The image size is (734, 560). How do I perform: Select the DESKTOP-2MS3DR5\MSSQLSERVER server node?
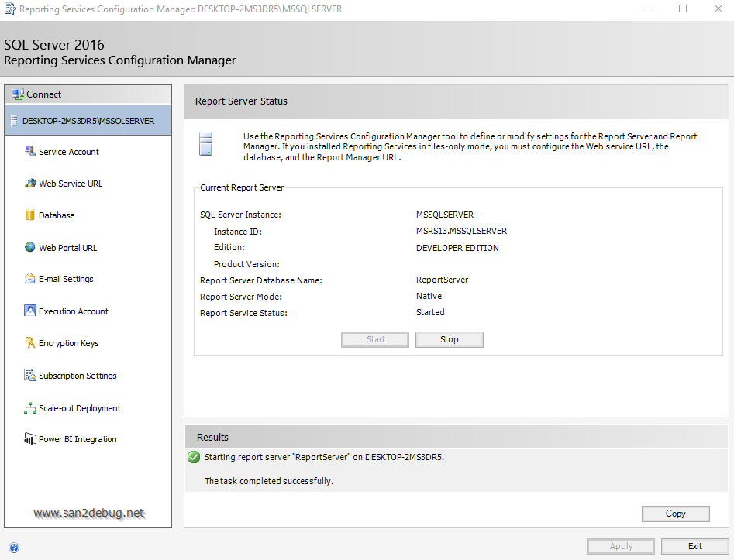[x=88, y=121]
